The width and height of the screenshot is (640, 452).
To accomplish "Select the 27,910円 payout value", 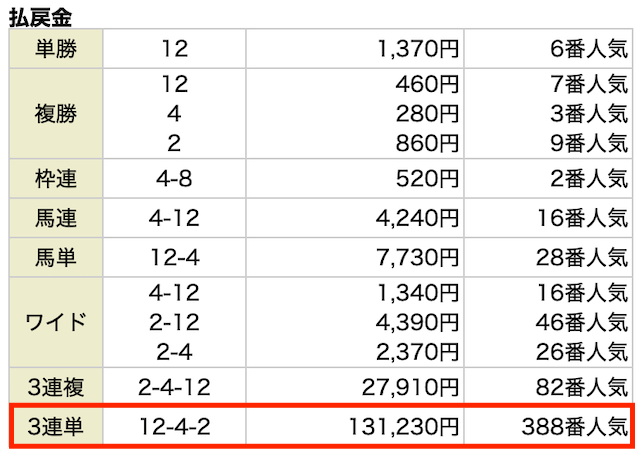I will 410,387.
